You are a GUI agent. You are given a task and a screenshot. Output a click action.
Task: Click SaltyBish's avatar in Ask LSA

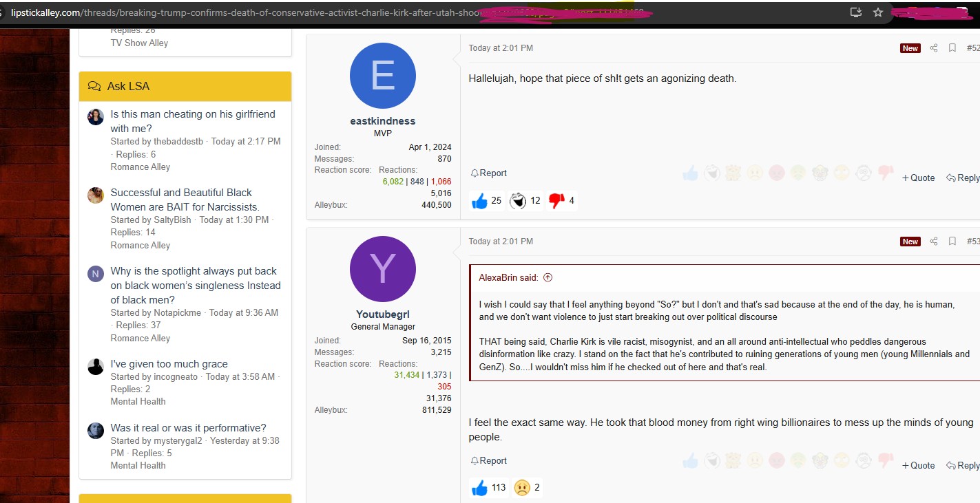coord(96,195)
